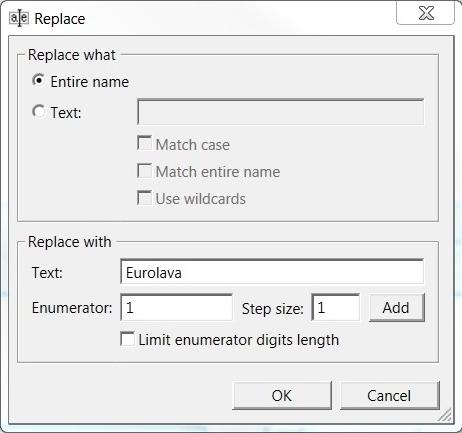Click the resize grip in dialog corner

click(x=445, y=415)
